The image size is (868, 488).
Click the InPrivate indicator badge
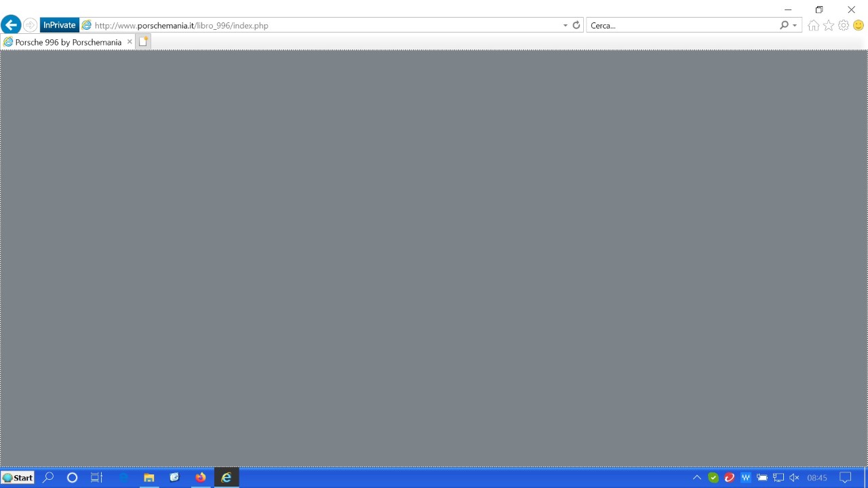click(60, 25)
